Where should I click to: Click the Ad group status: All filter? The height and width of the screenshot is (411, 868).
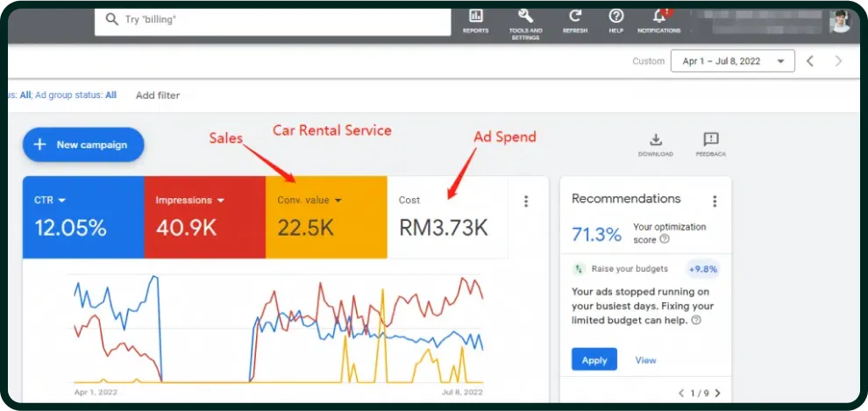tap(76, 96)
